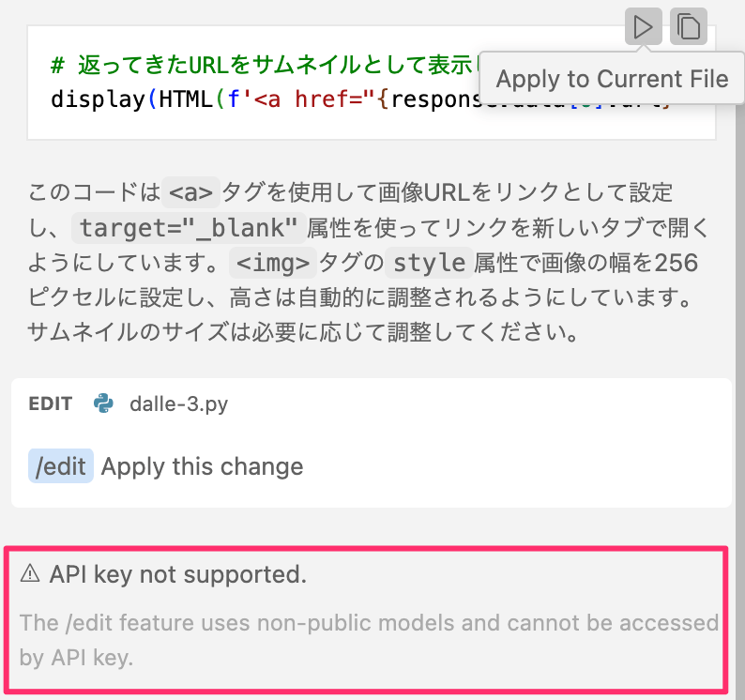The image size is (745, 700).
Task: Click the inline <img> code tag
Action: pyautogui.click(x=271, y=262)
